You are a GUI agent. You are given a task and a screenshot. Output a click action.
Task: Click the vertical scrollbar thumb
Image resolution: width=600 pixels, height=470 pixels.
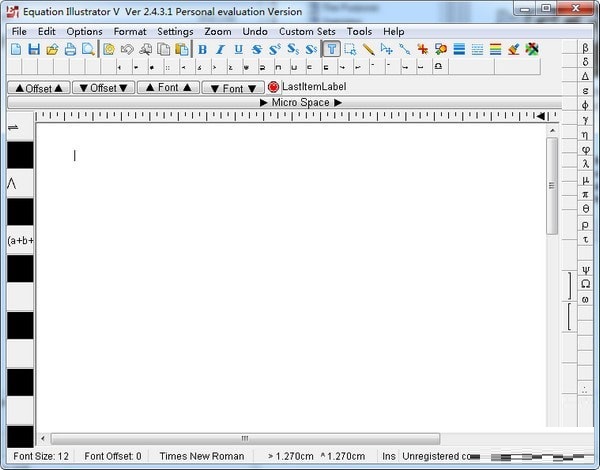552,186
